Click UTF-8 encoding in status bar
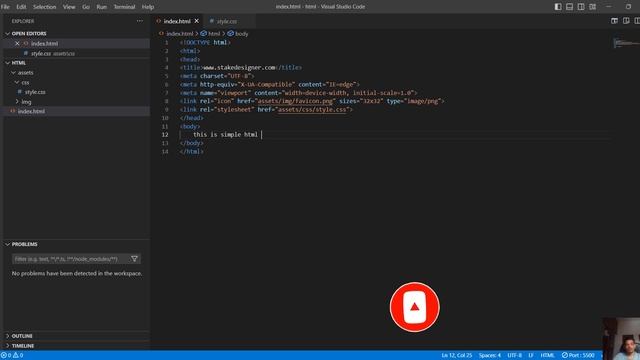The width and height of the screenshot is (640, 360). tap(514, 356)
